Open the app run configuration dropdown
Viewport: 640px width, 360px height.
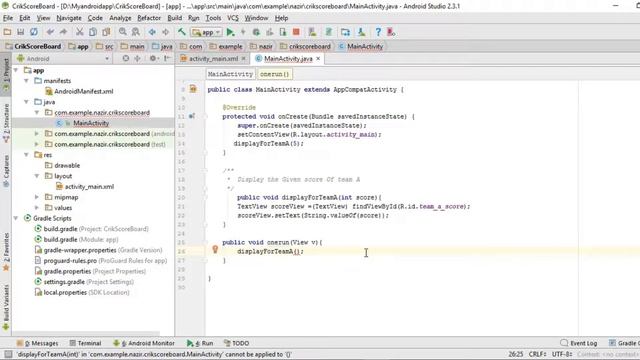click(207, 32)
